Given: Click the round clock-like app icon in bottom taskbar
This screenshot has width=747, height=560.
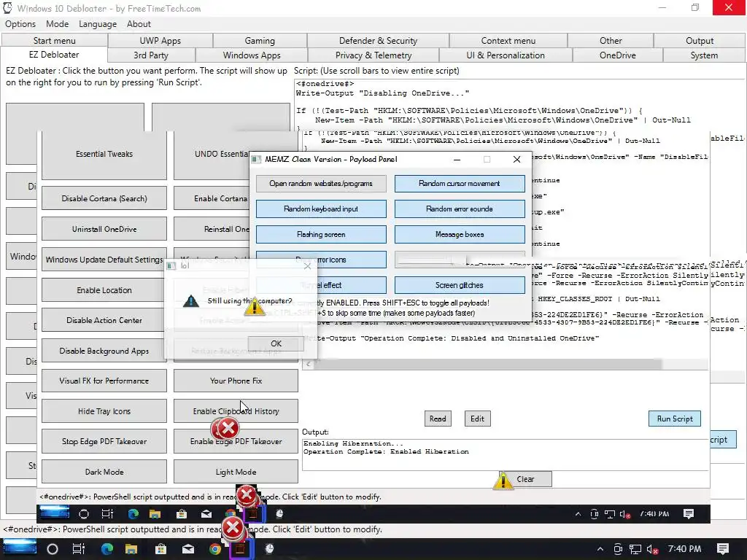Looking at the screenshot, I should coord(270,549).
